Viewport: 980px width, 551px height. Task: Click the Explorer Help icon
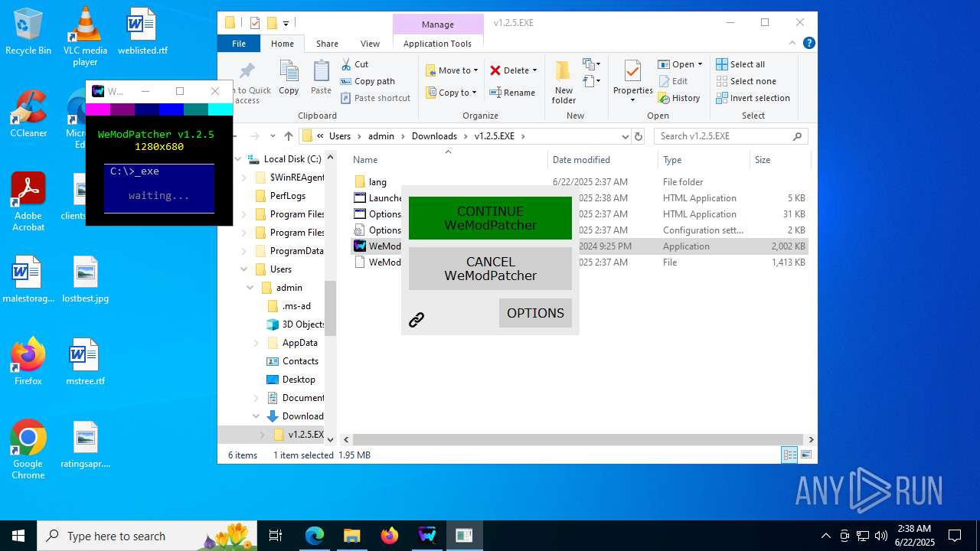pyautogui.click(x=808, y=44)
